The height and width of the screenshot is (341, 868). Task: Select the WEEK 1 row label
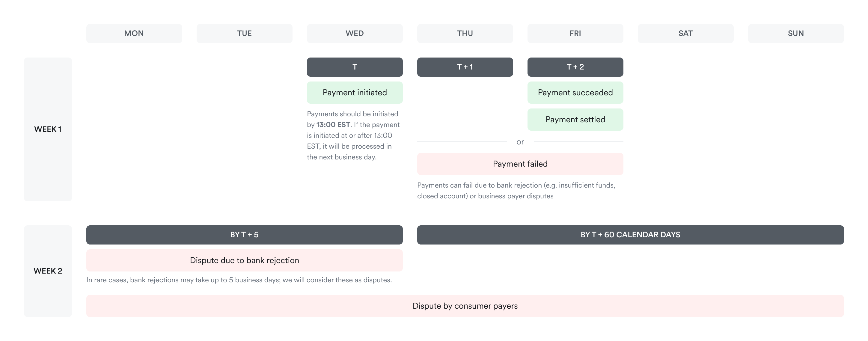click(x=48, y=129)
